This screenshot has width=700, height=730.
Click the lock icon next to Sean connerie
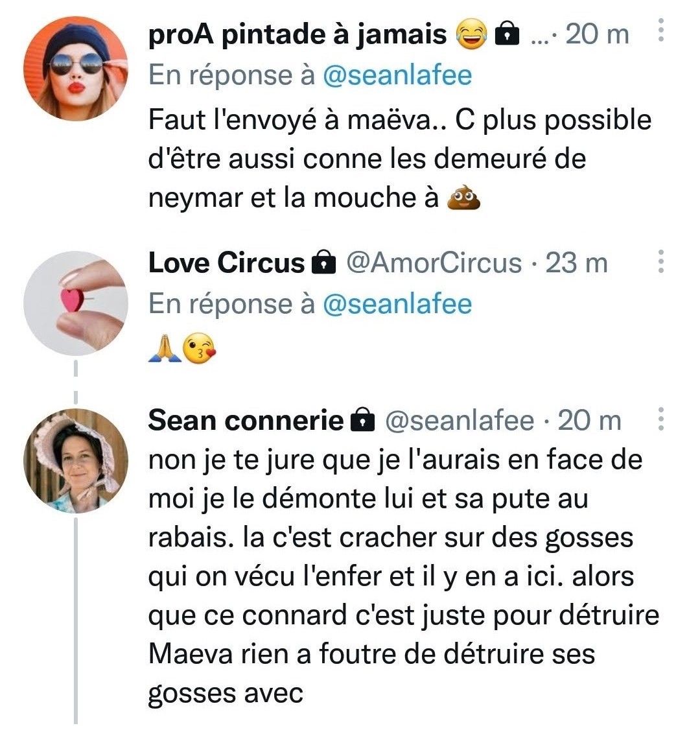coord(363,421)
